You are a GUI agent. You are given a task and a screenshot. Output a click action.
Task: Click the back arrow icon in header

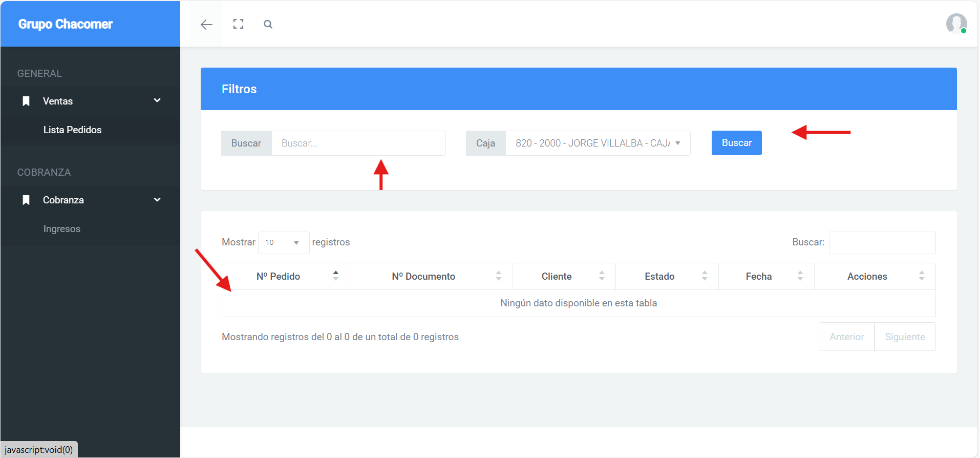coord(206,25)
